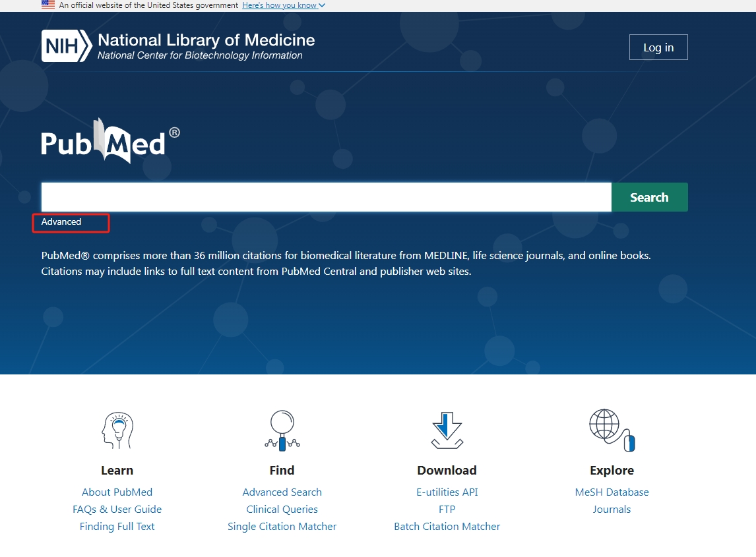Click the Explore heading
The height and width of the screenshot is (557, 756).
coord(612,470)
